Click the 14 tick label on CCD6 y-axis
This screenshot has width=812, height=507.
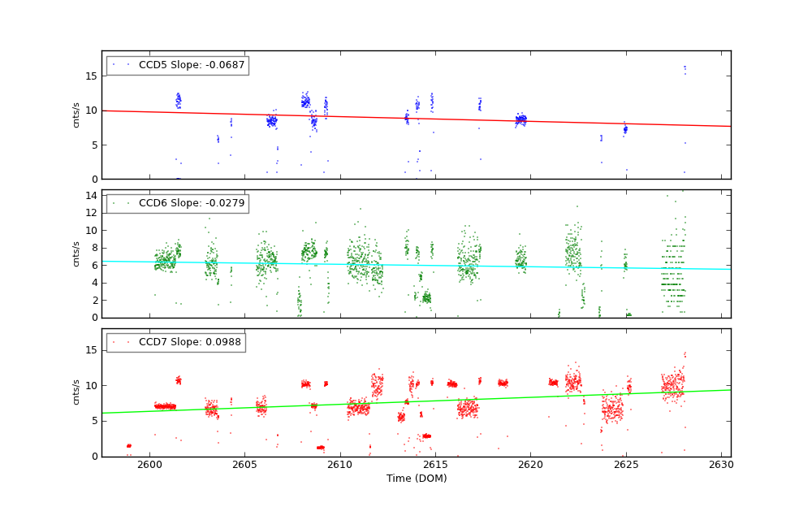[91, 195]
